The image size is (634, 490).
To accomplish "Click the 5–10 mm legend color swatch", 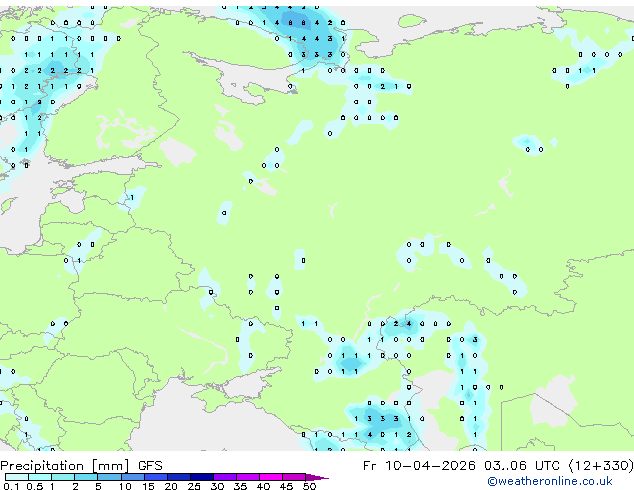I will [x=110, y=477].
